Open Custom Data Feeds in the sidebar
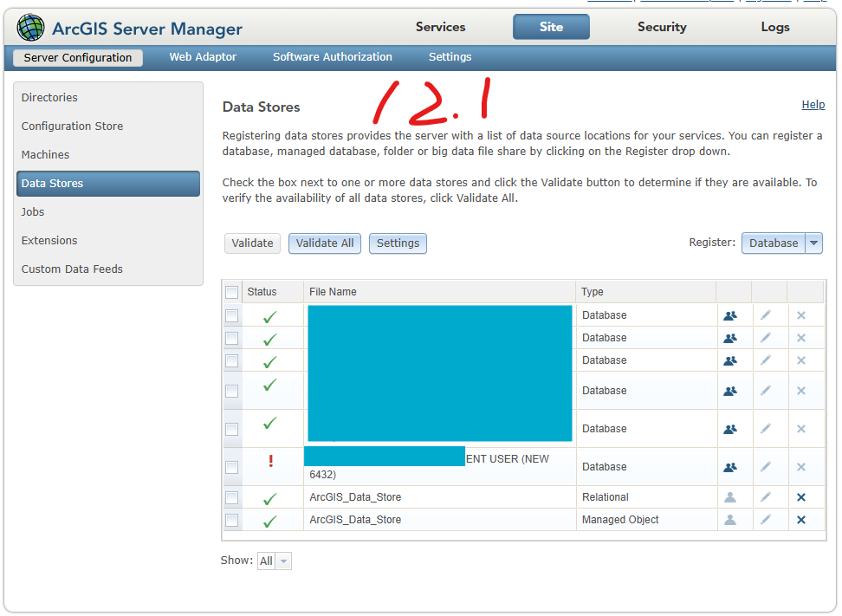 point(72,269)
